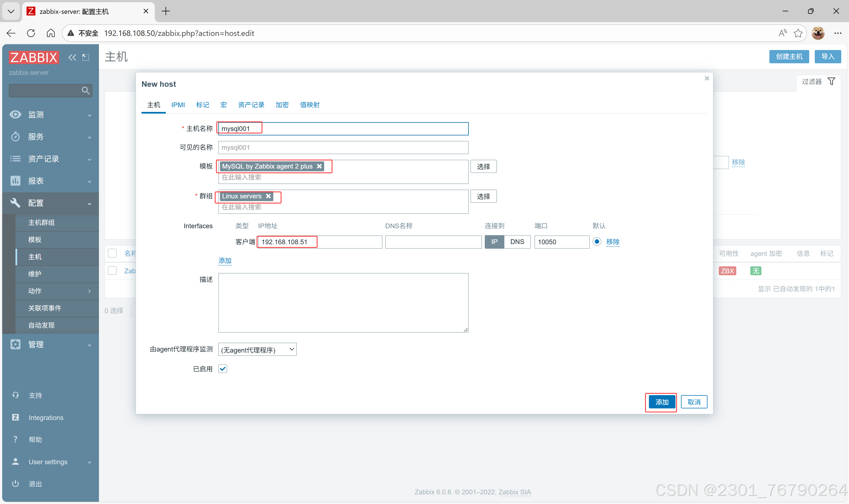Click into the 描述 description text area
The image size is (849, 504).
(x=343, y=303)
